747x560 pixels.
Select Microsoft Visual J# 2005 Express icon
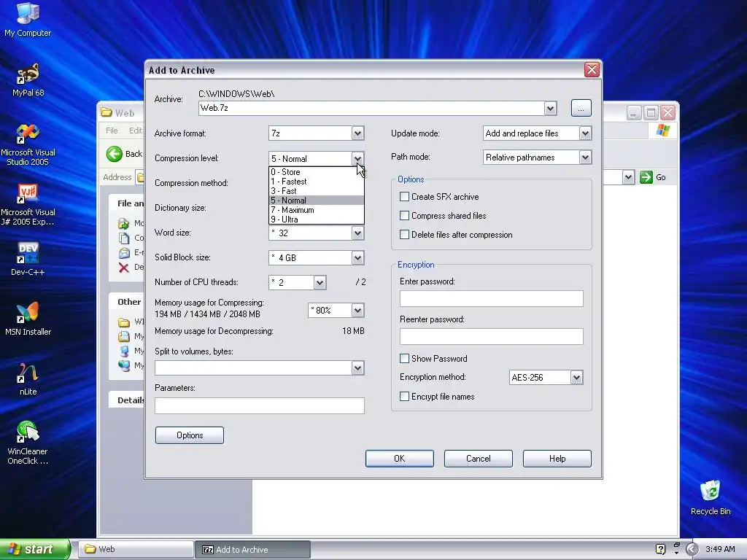(28, 204)
